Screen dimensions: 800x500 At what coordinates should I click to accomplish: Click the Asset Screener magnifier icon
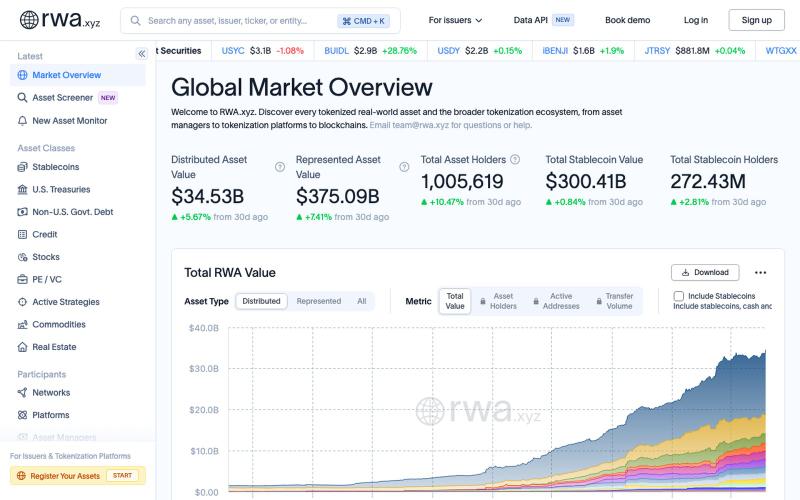(x=22, y=97)
